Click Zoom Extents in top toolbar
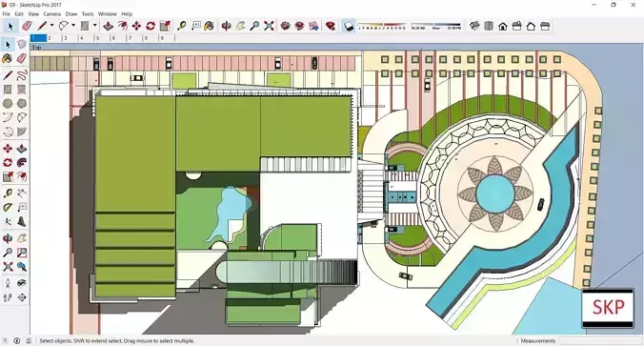The width and height of the screenshot is (644, 346). coord(269,26)
